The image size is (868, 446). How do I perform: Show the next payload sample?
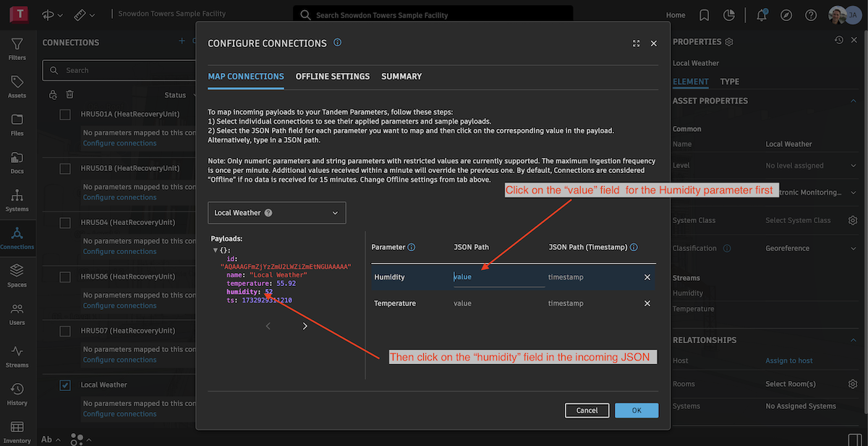click(305, 327)
